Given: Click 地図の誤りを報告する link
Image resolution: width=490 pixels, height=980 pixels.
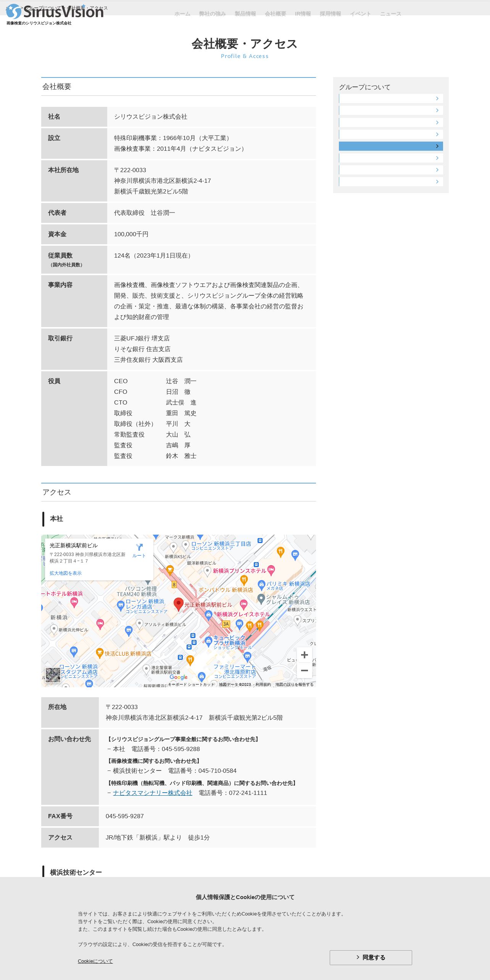Looking at the screenshot, I should 295,684.
